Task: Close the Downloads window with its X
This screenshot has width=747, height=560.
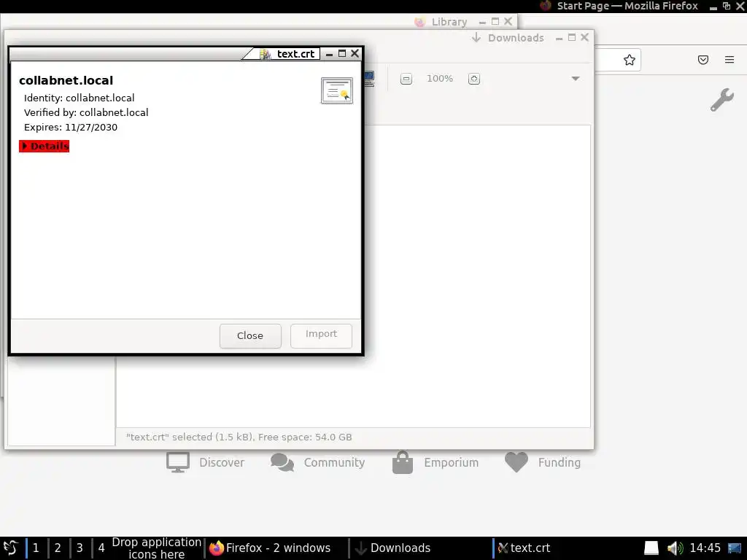Action: (584, 37)
